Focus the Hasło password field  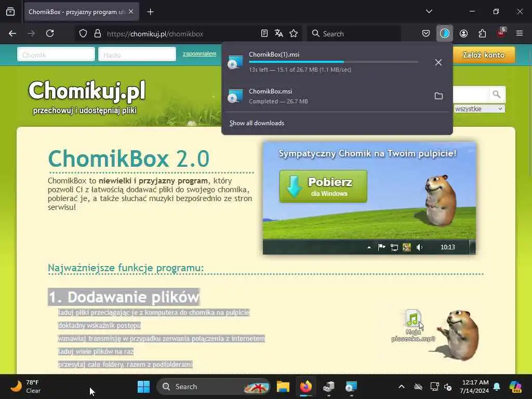tap(137, 55)
